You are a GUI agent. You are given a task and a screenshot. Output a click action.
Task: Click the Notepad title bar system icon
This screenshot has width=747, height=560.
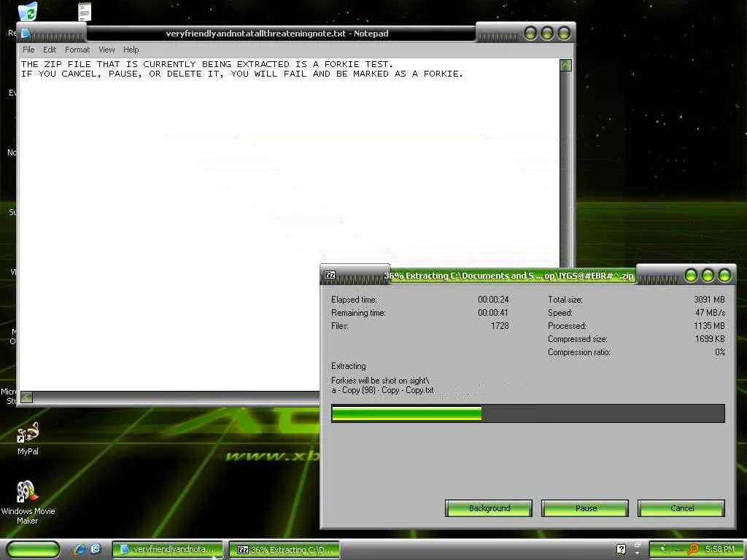(x=26, y=34)
